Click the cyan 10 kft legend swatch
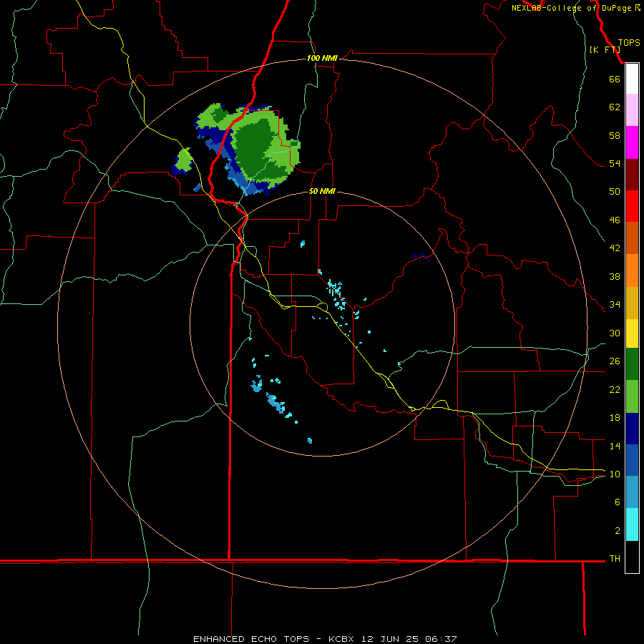 point(632,525)
